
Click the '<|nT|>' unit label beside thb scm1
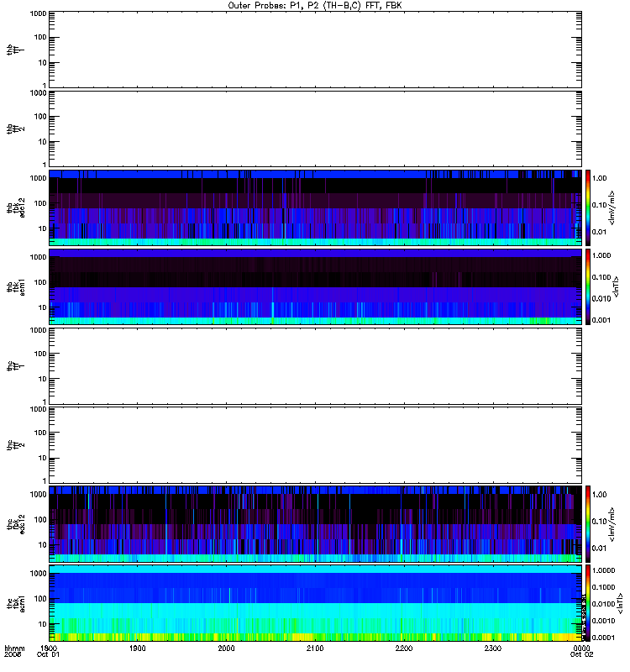617,286
